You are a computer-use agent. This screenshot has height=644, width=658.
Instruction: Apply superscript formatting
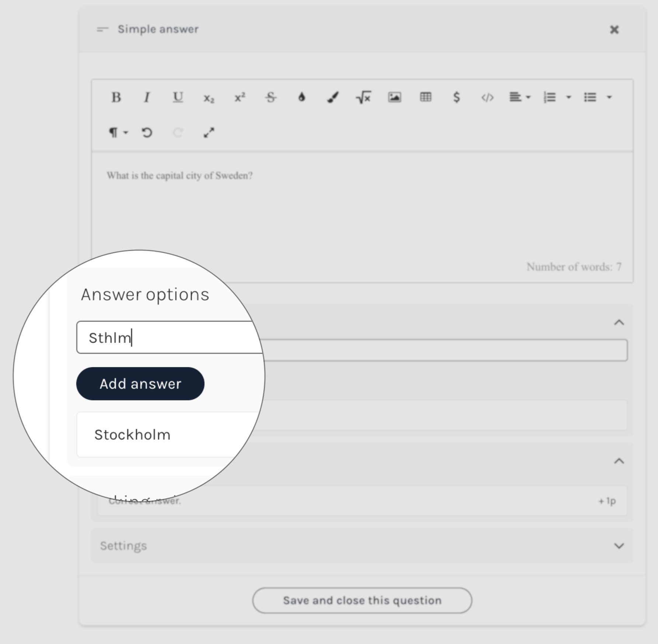coord(240,97)
